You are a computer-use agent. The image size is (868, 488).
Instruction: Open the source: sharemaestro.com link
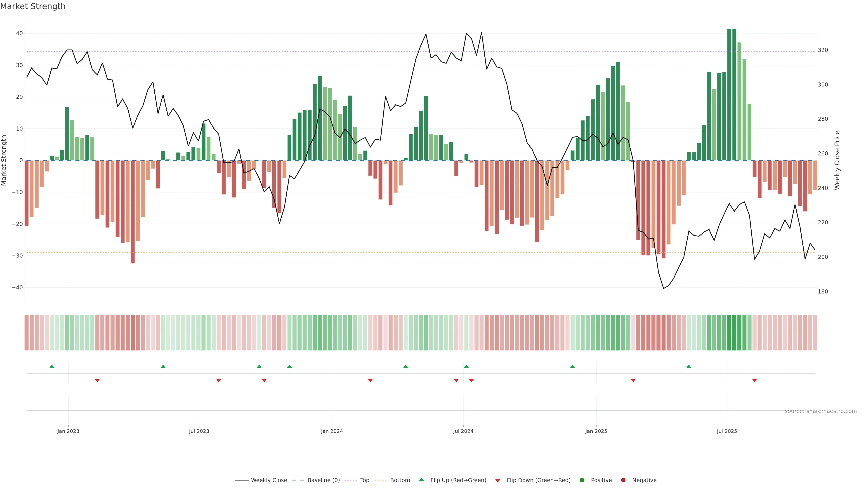pos(821,411)
